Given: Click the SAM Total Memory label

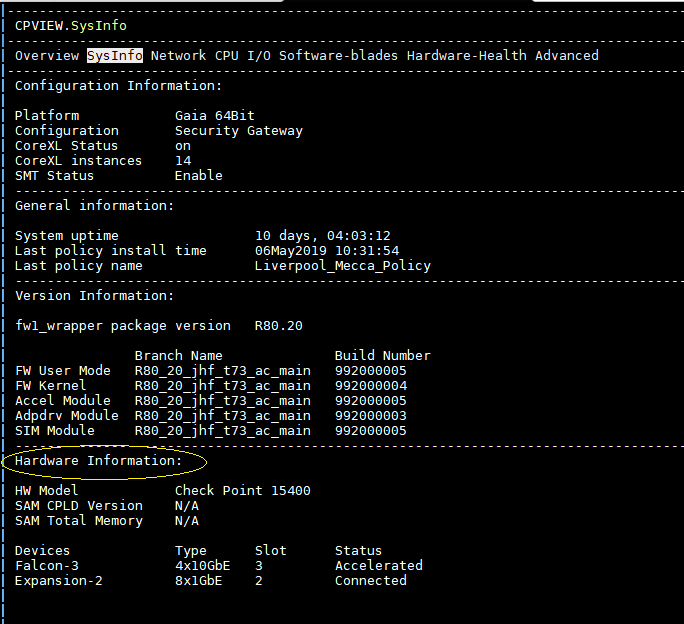Looking at the screenshot, I should [79, 521].
